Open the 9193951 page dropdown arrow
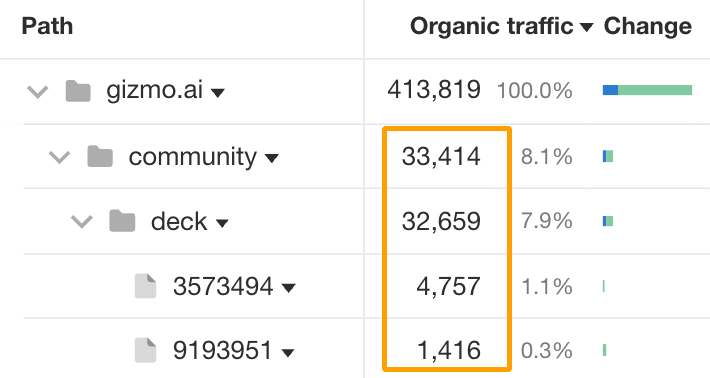Viewport: 710px width, 378px height. coord(288,352)
